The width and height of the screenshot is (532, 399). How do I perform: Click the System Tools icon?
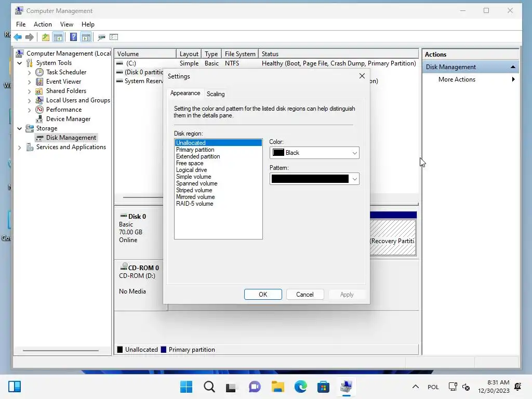click(x=30, y=63)
